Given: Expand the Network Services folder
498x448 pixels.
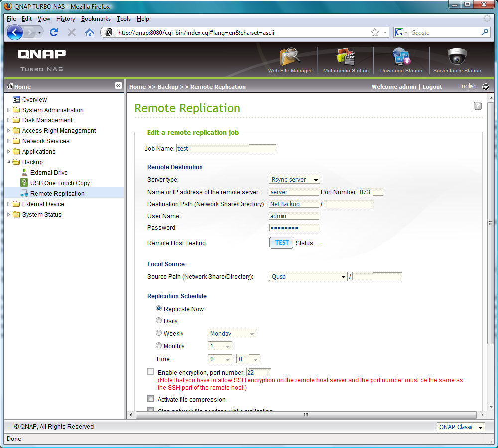Looking at the screenshot, I should tap(9, 141).
